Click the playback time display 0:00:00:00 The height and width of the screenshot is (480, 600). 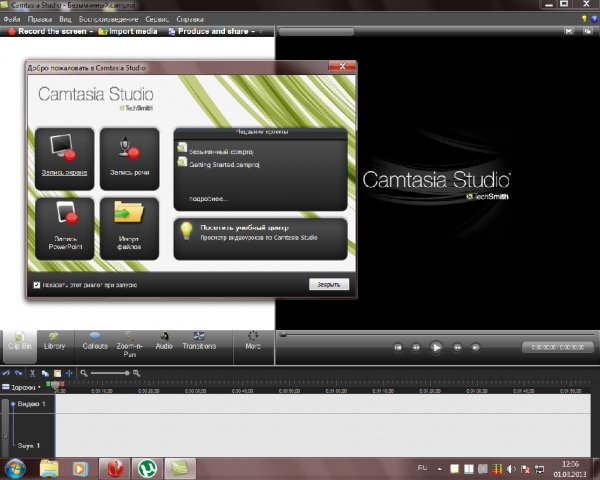(x=558, y=347)
